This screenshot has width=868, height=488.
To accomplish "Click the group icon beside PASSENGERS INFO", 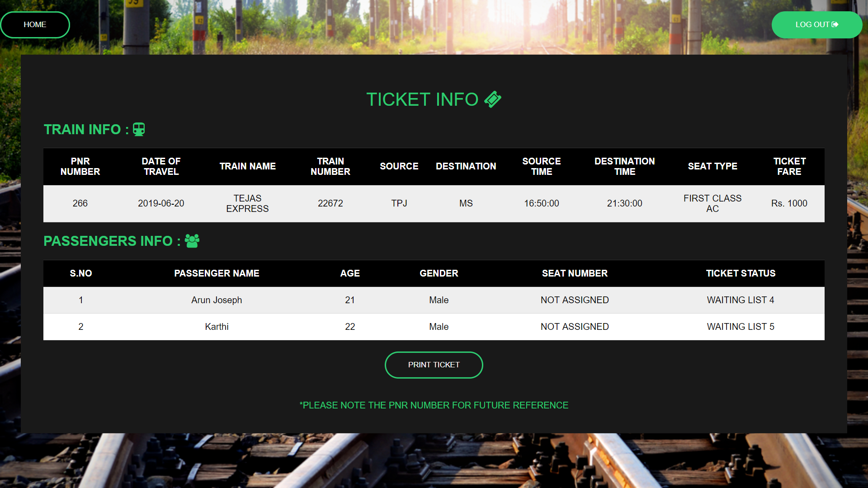I will point(192,241).
